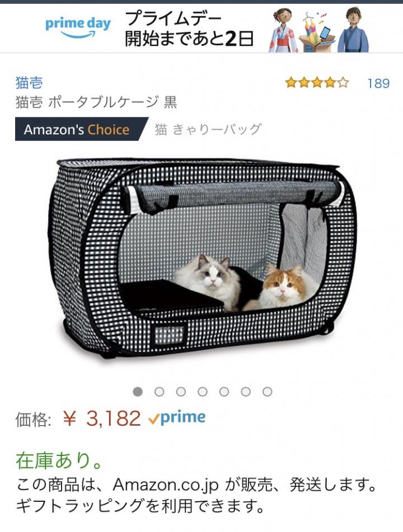Select the second image carousel dot
Image resolution: width=403 pixels, height=532 pixels.
159,392
